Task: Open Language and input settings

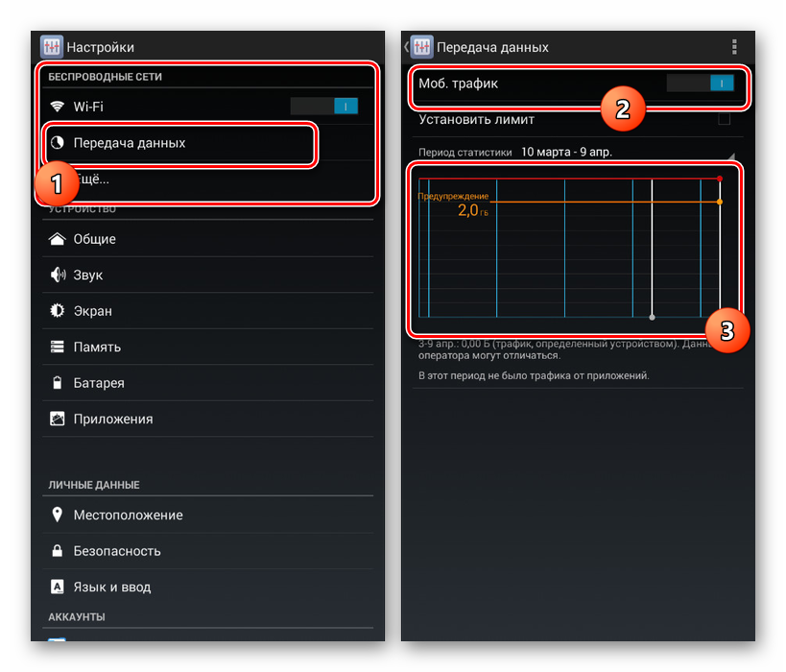Action: coord(111,587)
